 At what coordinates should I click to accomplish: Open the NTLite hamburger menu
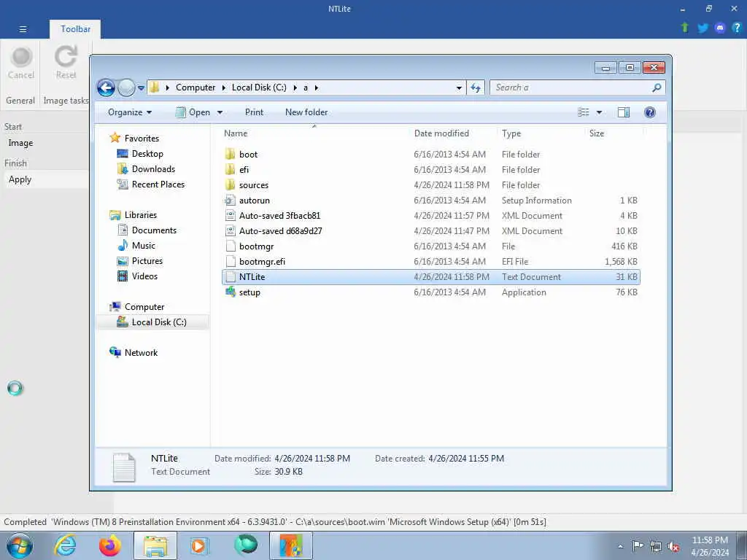point(23,29)
